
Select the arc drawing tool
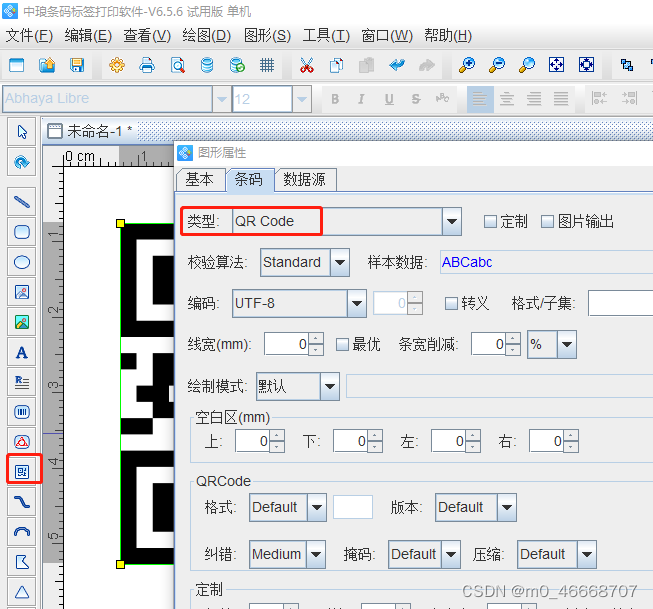tap(22, 532)
